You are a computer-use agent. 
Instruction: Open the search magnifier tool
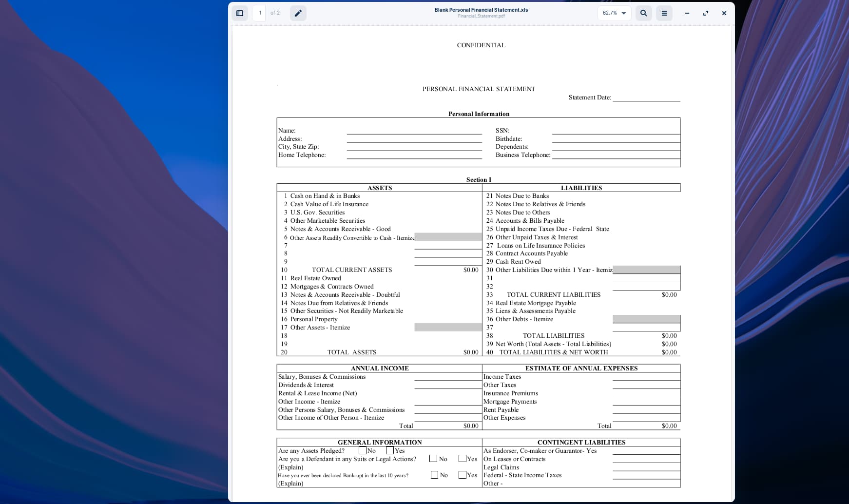[x=643, y=13]
